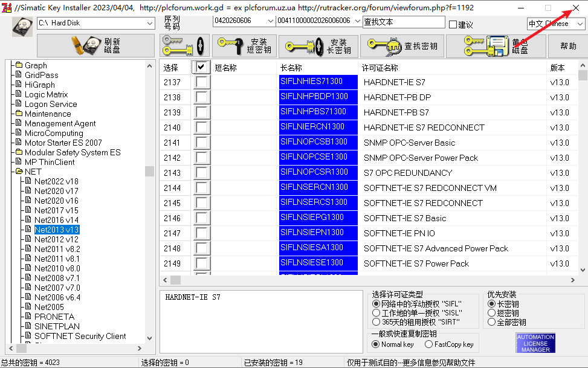Collapse the NET folder
The image size is (588, 368).
coord(19,172)
